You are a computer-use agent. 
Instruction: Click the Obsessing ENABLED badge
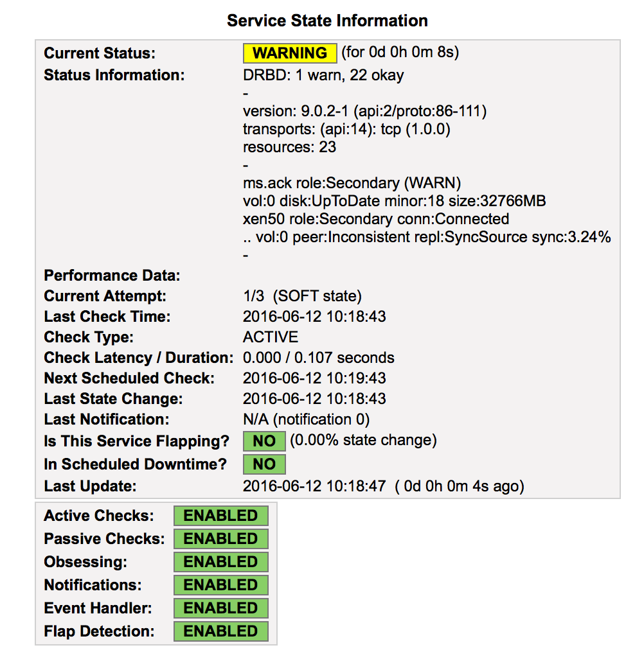(221, 562)
